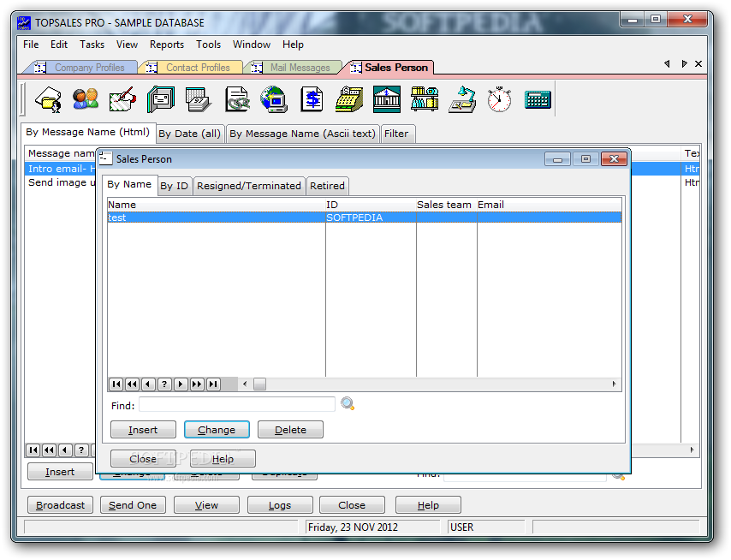Click the Sales team column header
This screenshot has height=560, width=731.
tap(446, 205)
